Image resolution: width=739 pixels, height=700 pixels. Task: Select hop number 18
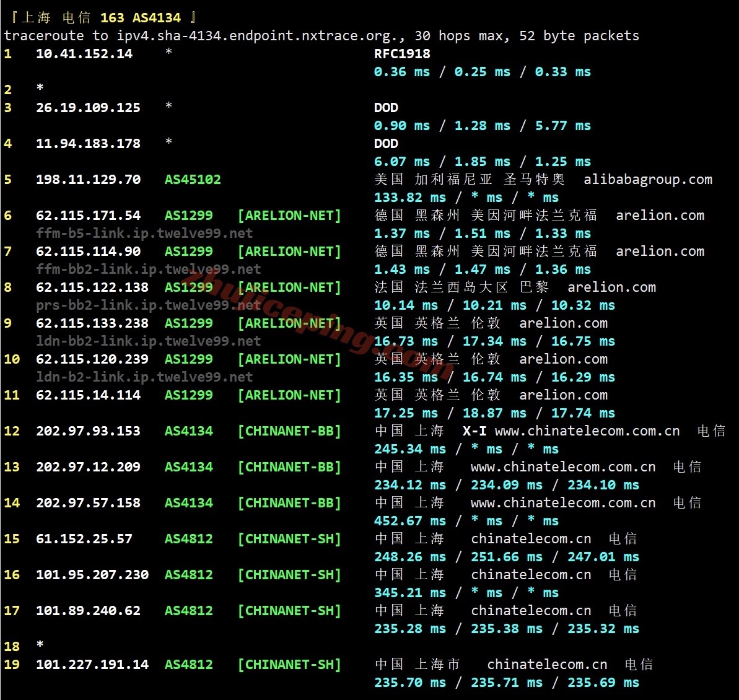pos(12,647)
